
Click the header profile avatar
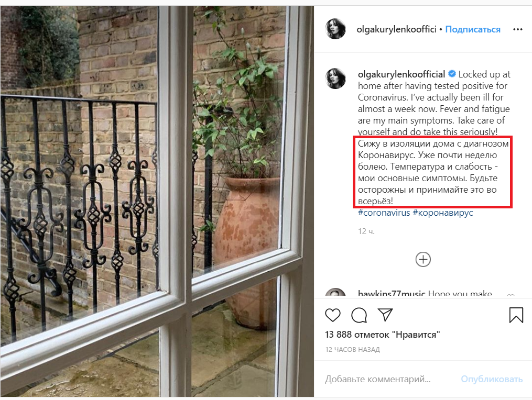[335, 29]
